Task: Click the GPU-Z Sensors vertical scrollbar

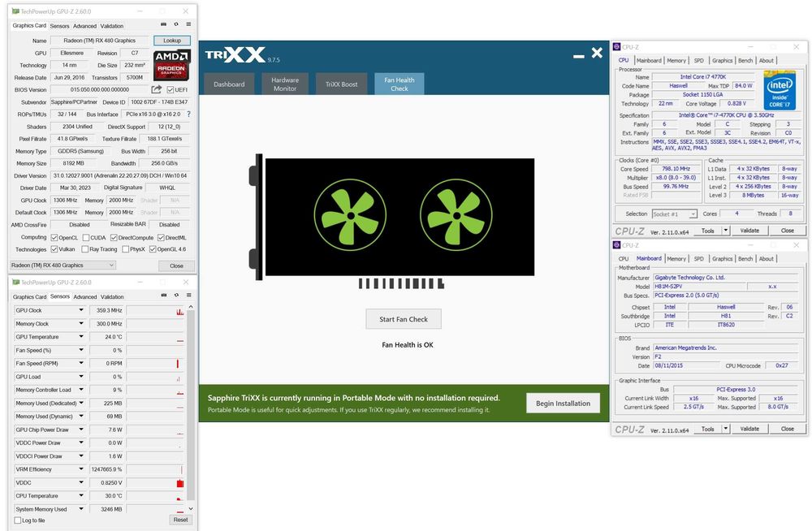Action: click(191, 407)
